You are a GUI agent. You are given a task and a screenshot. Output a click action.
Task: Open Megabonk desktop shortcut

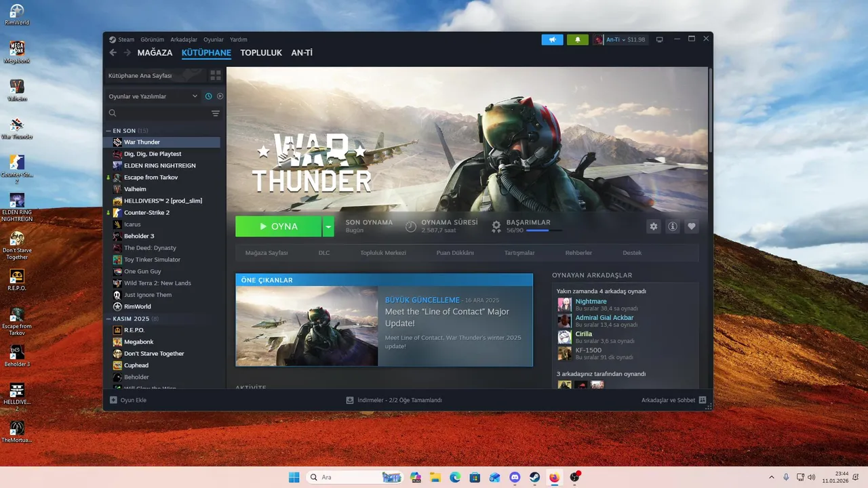click(17, 52)
